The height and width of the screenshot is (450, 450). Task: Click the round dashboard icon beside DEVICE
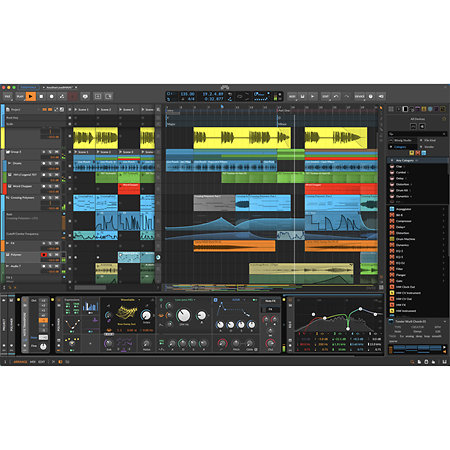pyautogui.click(x=371, y=96)
